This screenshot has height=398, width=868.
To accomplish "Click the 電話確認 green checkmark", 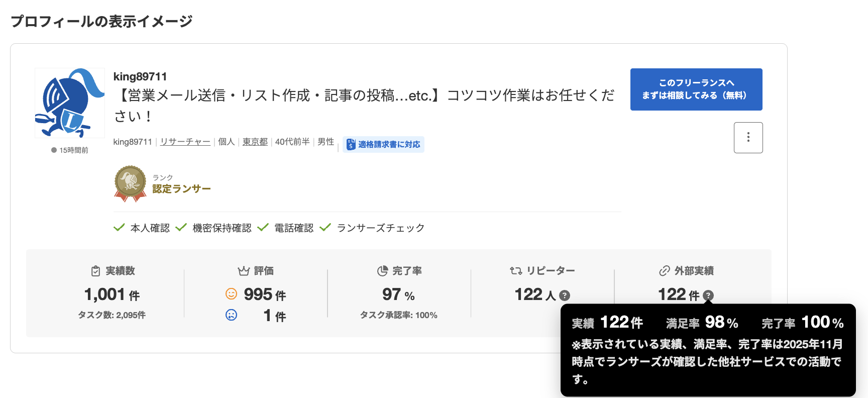I will pyautogui.click(x=263, y=228).
